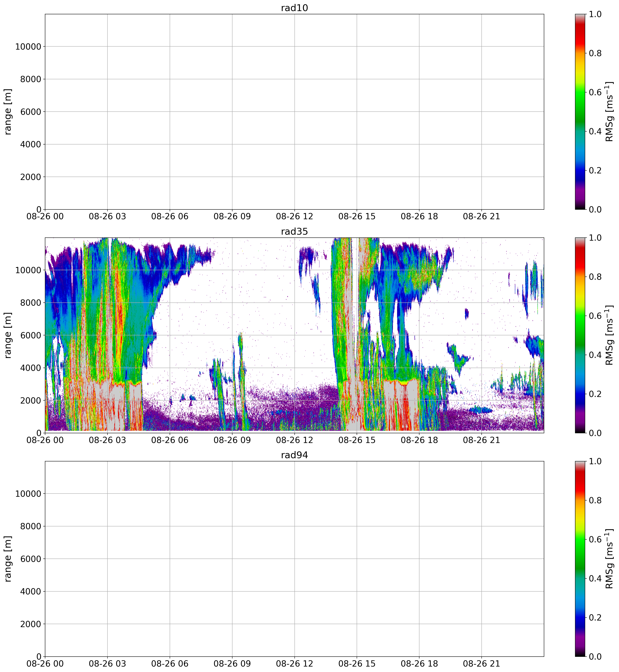
Task: Click the RMSg label beside the middle colorbar
Action: [x=609, y=335]
